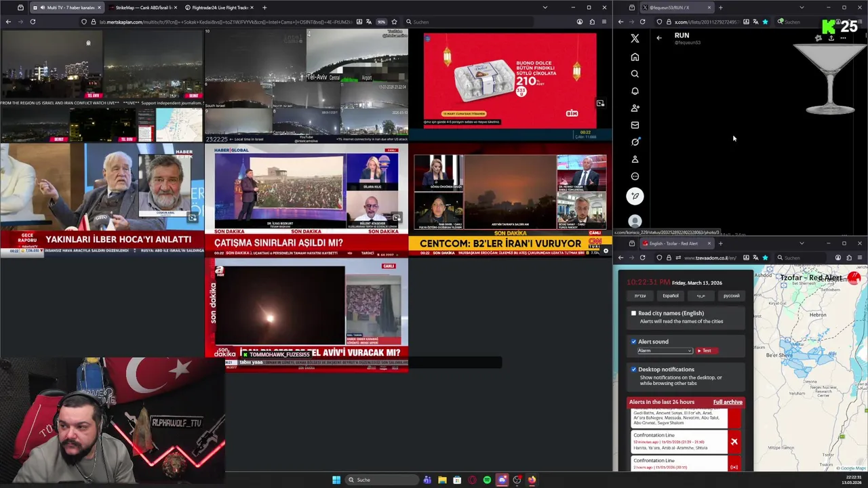The height and width of the screenshot is (488, 868).
Task: Open the Alarm sound dropdown
Action: [665, 350]
